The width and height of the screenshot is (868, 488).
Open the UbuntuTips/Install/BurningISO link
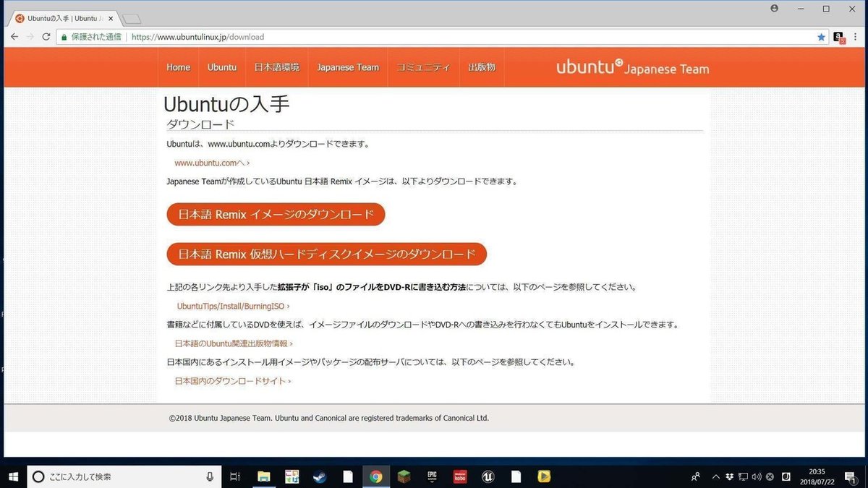(x=234, y=306)
